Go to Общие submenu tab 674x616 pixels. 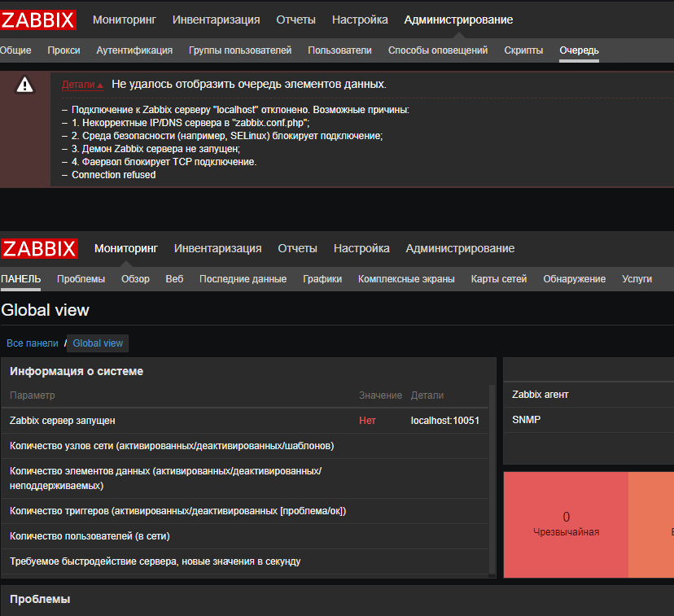pos(15,50)
